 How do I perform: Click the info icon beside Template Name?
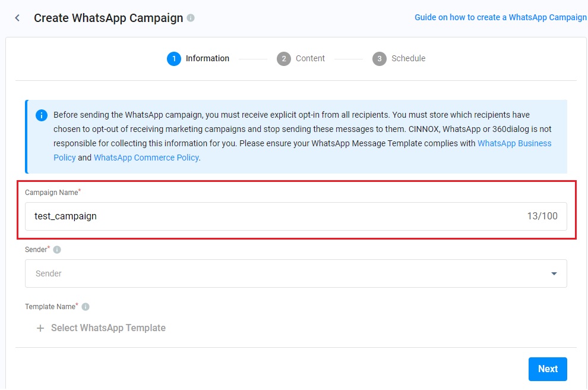[x=84, y=307]
